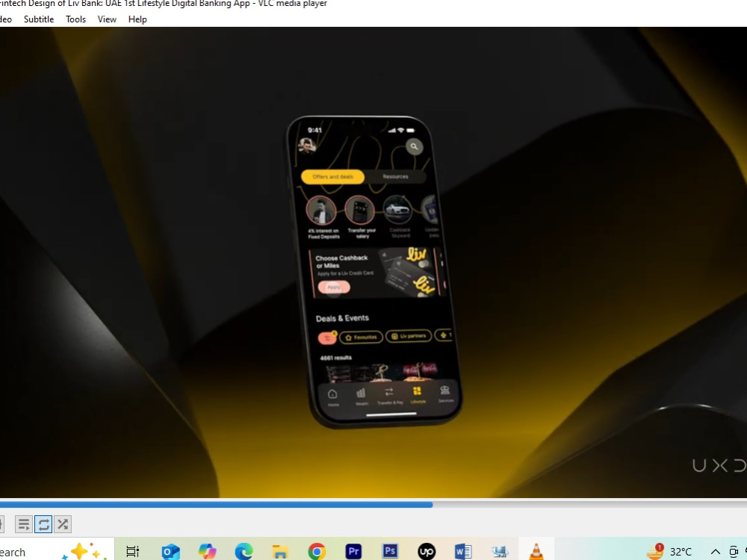Click the seek bar's unplayed portion
747x560 pixels.
[x=589, y=504]
